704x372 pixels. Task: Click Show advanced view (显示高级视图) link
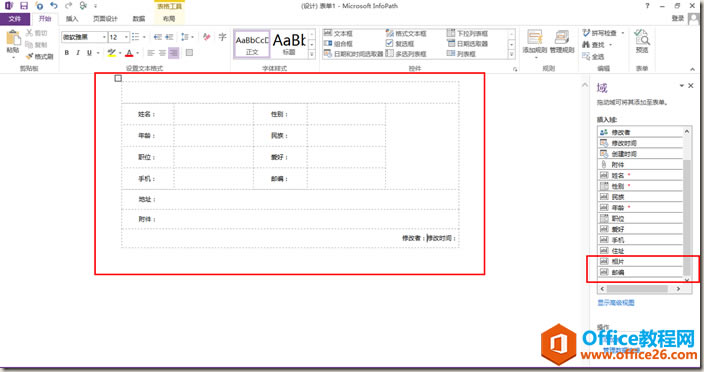coord(616,303)
